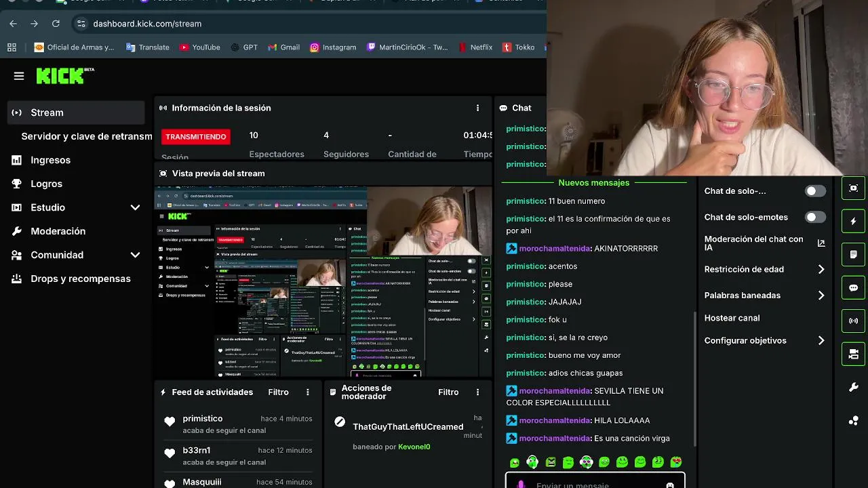Open Logros in the sidebar
The image size is (868, 488).
(46, 184)
